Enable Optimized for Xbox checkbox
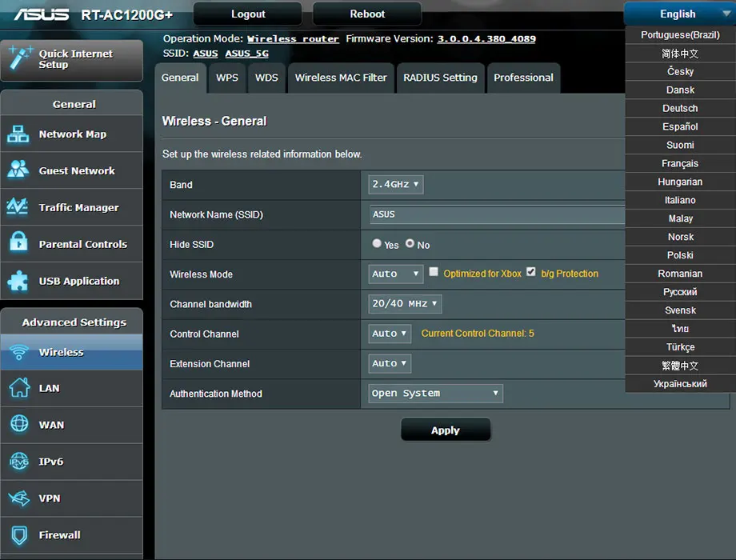736x560 pixels. [434, 272]
